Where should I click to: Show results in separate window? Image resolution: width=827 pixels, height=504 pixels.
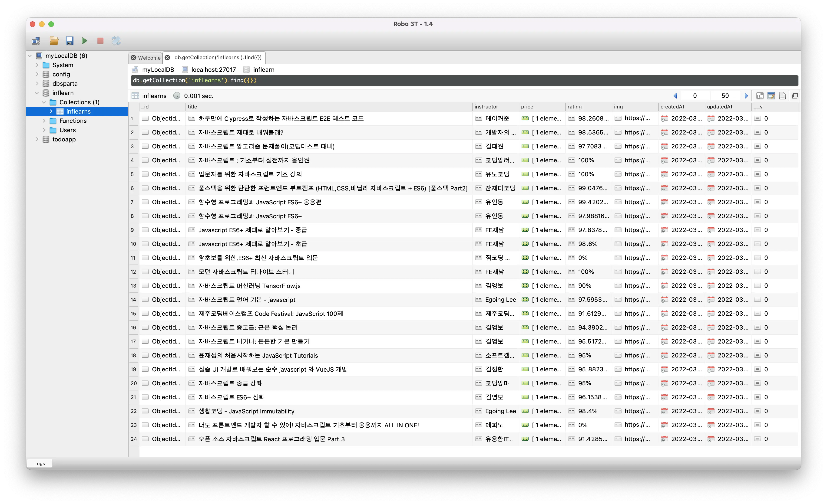click(795, 96)
